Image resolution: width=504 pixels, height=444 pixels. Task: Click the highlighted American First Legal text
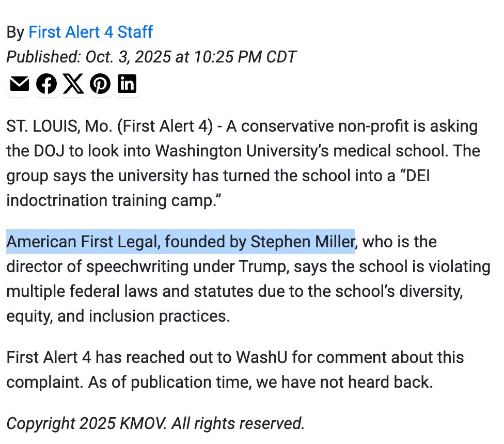[180, 242]
